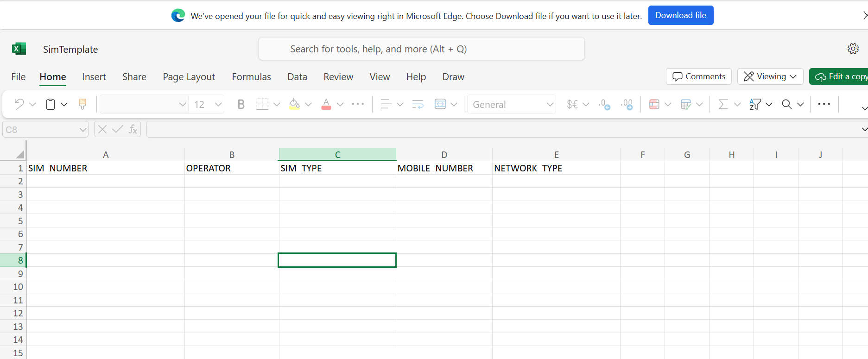Toggle Wrap Text in the ribbon

click(418, 104)
